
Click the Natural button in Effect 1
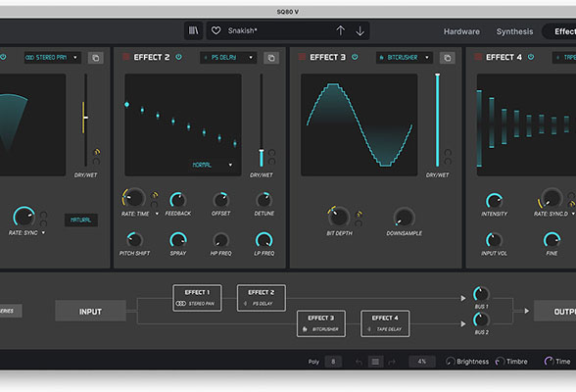click(x=80, y=220)
